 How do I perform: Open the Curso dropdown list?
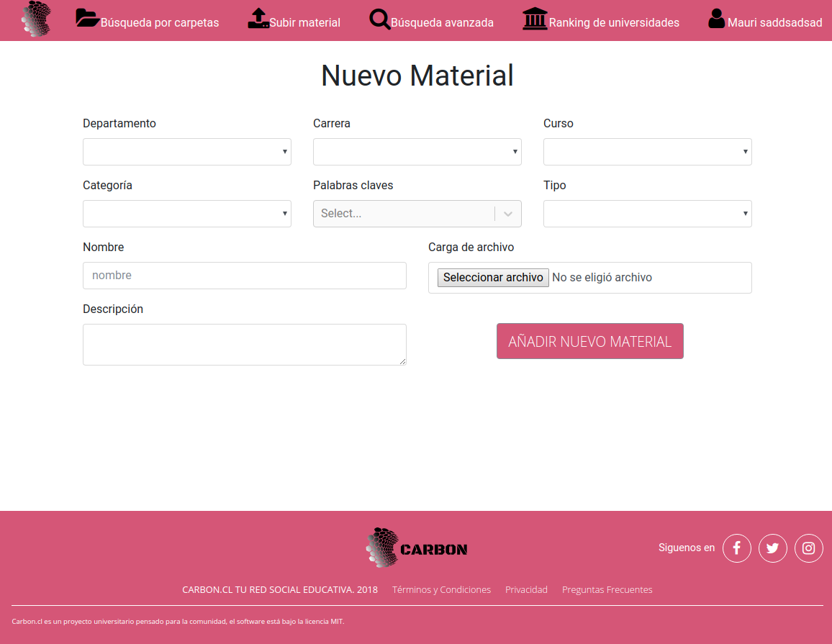(648, 152)
